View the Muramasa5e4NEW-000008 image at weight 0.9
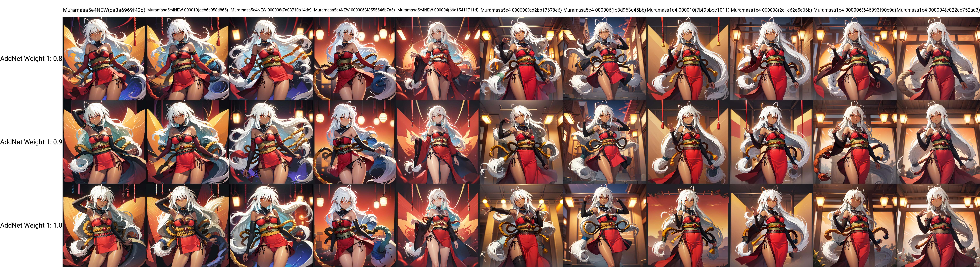This screenshot has height=267, width=980. [x=271, y=142]
